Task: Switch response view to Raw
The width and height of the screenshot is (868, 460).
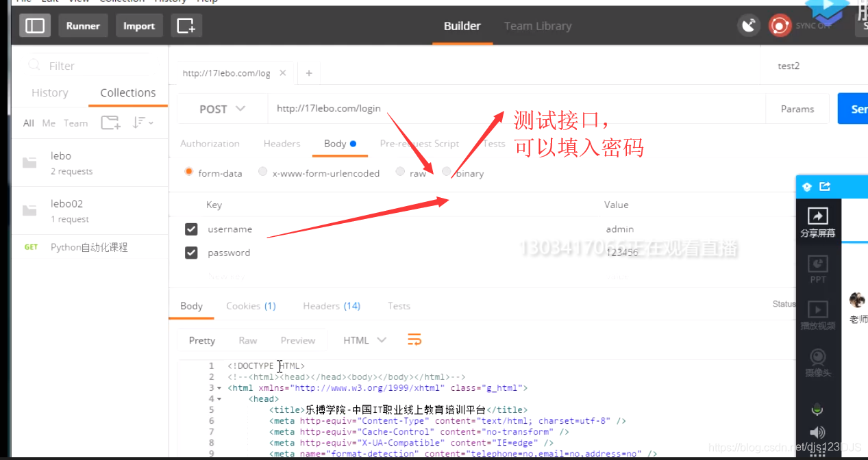Action: coord(248,340)
